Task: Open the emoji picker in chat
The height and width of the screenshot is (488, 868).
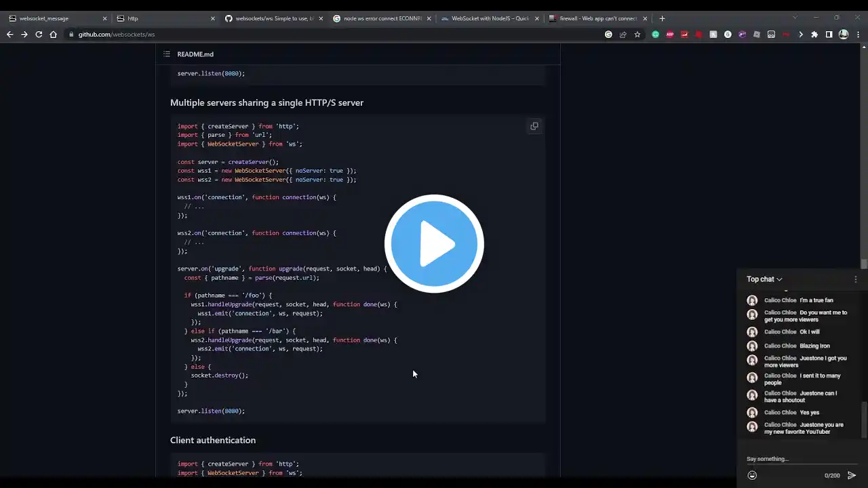Action: [x=752, y=475]
